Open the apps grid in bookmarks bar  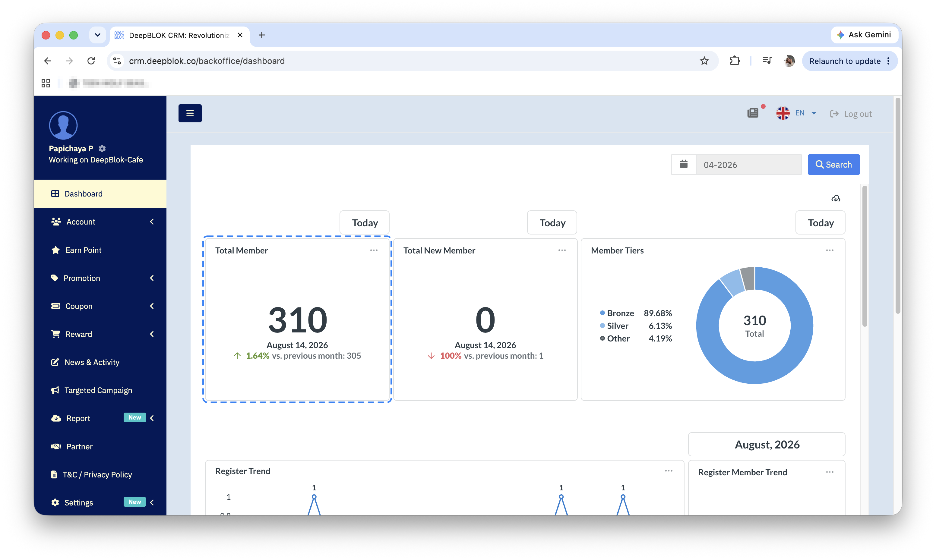46,83
